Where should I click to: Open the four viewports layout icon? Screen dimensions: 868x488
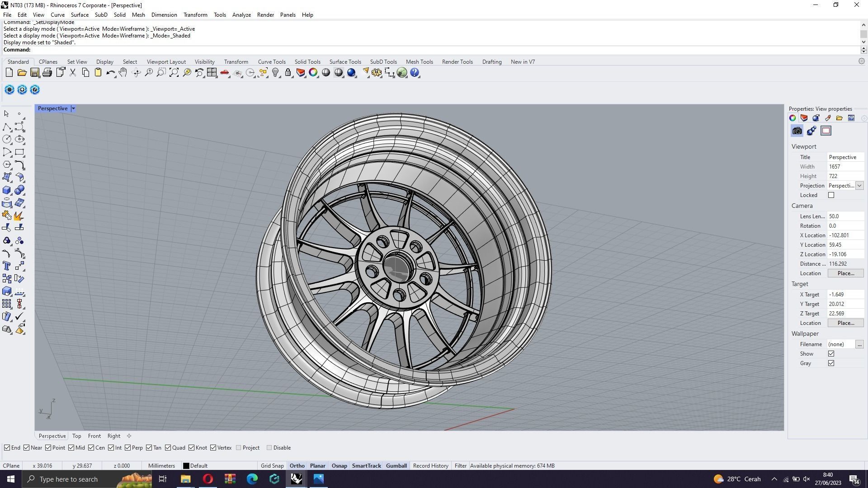212,73
